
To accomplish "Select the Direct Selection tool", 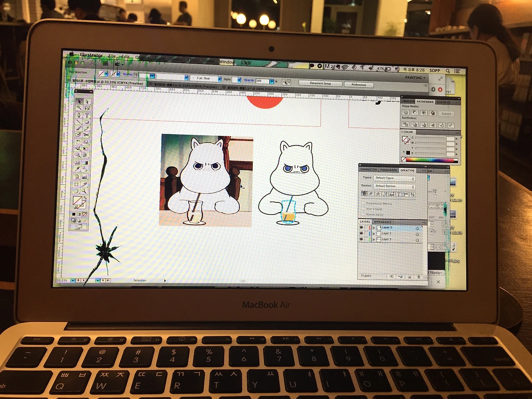I will click(87, 102).
